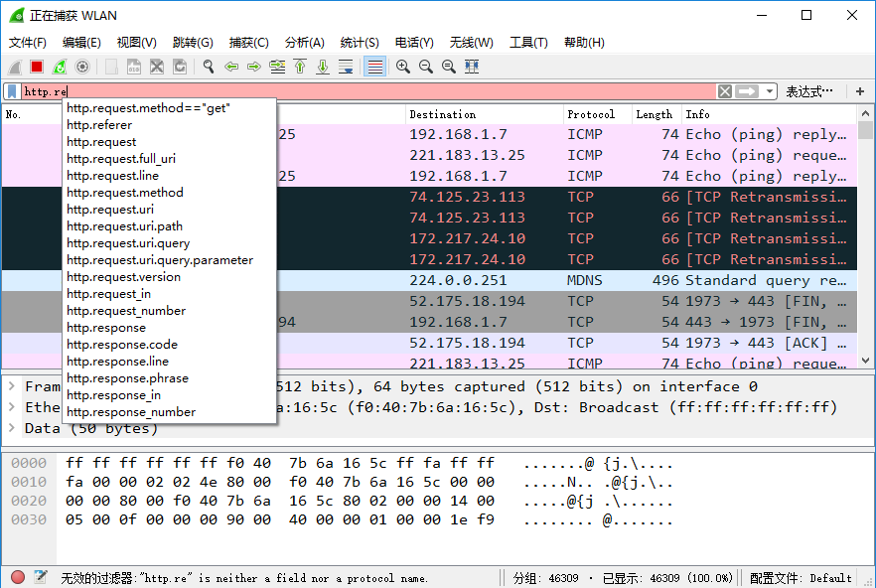Open the 帮助(H) menu

click(x=584, y=43)
